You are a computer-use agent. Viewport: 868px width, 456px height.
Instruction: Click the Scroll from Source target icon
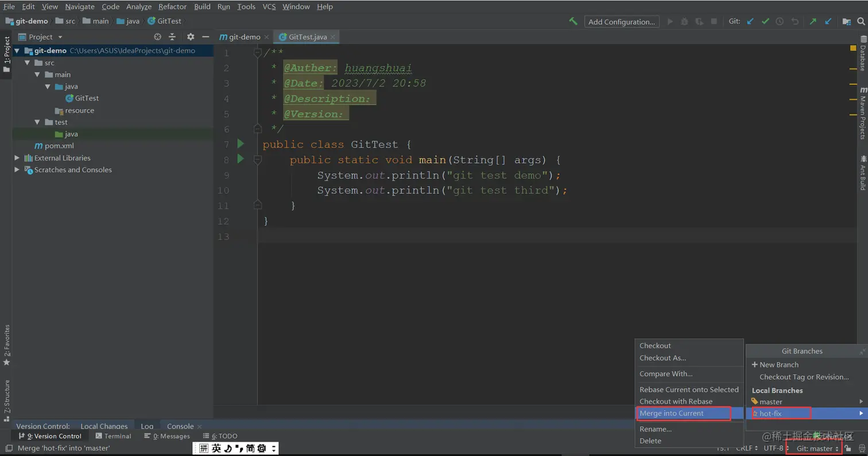pyautogui.click(x=157, y=37)
